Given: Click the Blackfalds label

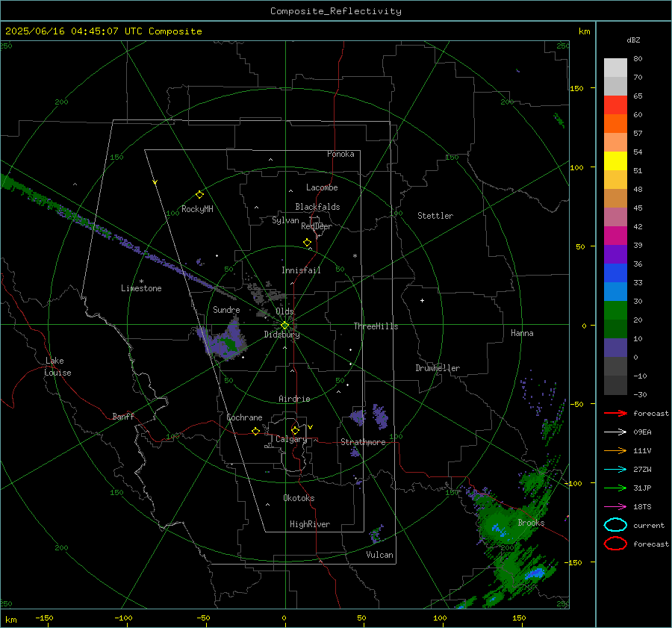Looking at the screenshot, I should (317, 207).
